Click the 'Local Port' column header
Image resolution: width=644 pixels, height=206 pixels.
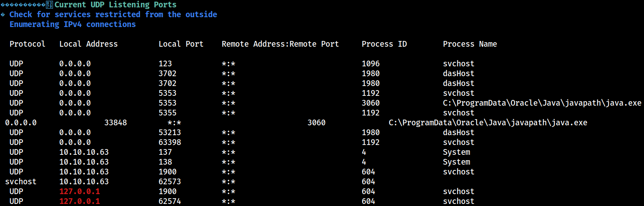coord(181,44)
